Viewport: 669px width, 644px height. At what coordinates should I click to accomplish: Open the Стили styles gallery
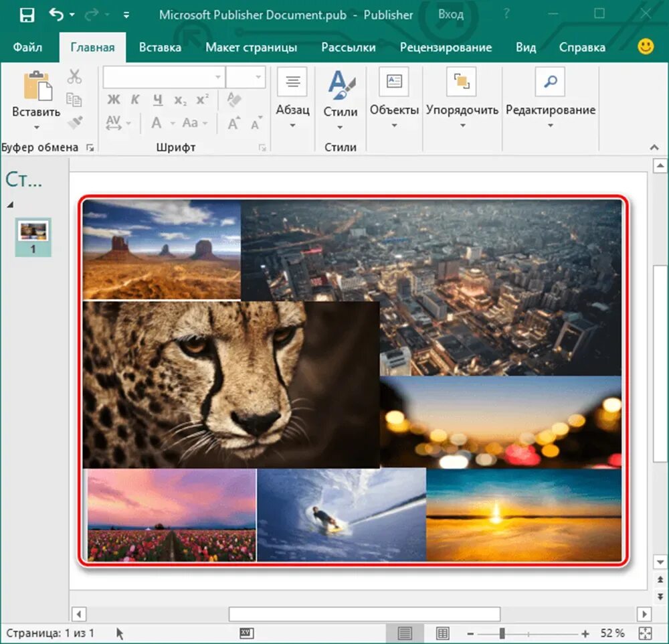coord(340,100)
